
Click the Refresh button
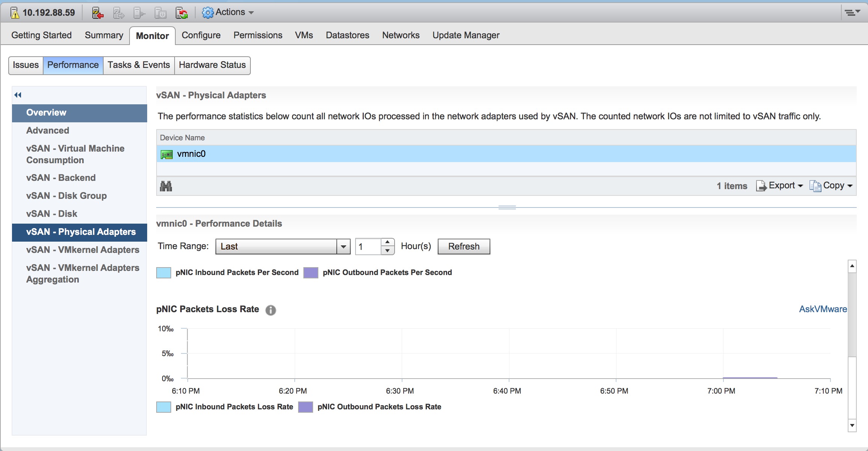[x=464, y=247]
